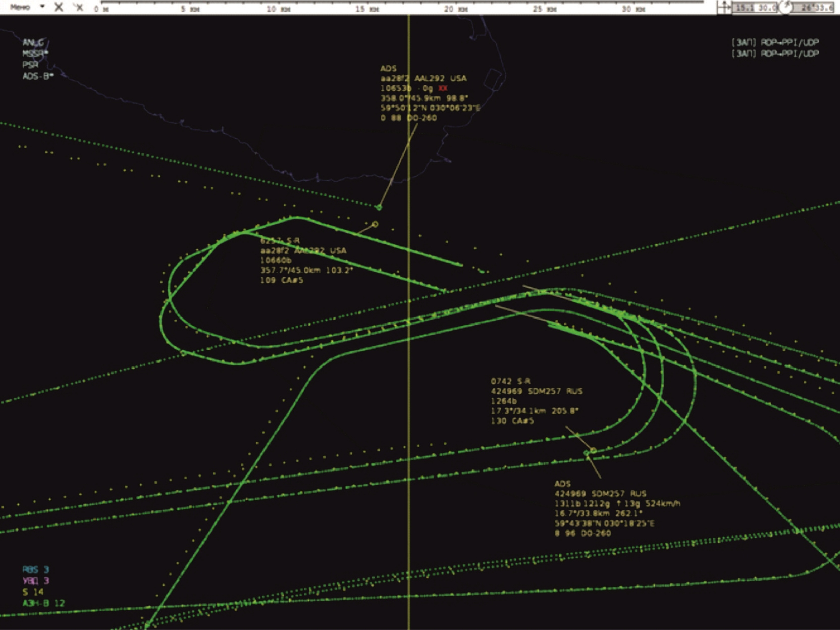840x630 pixels.
Task: Open the Меню menu in the top bar
Action: (20, 7)
